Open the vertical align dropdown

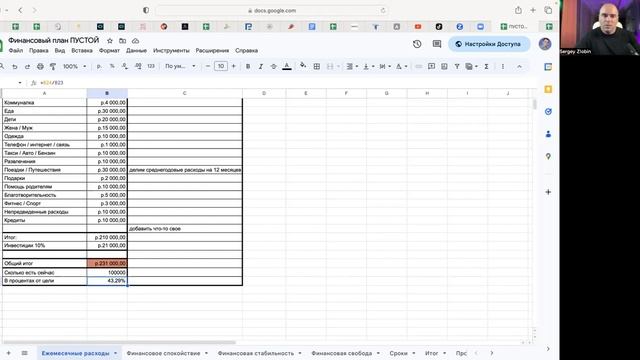(368, 67)
